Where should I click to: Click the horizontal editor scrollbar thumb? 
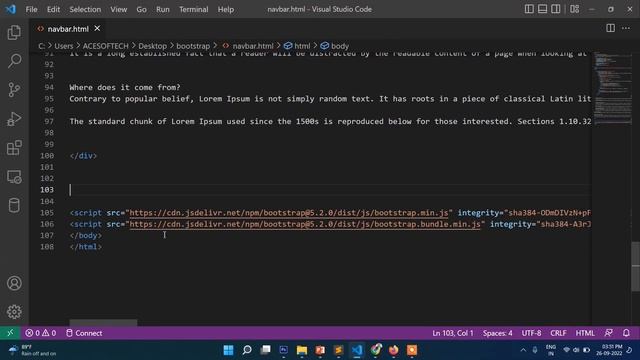point(103,323)
